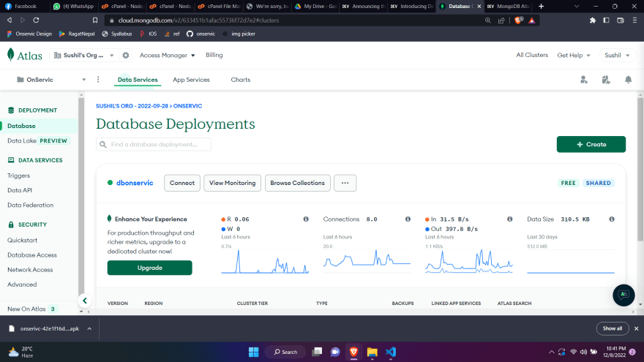The image size is (644, 362).
Task: Click Find a database deployment search field
Action: coord(154,145)
